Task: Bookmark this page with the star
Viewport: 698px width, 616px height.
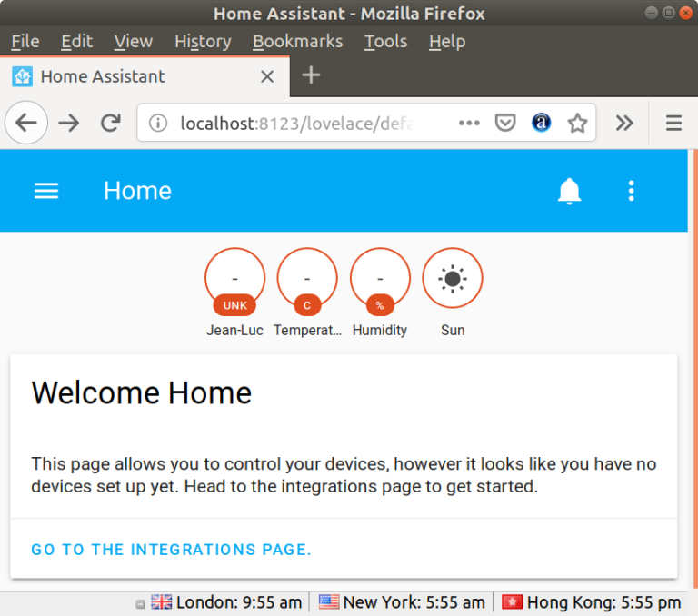Action: pos(577,123)
